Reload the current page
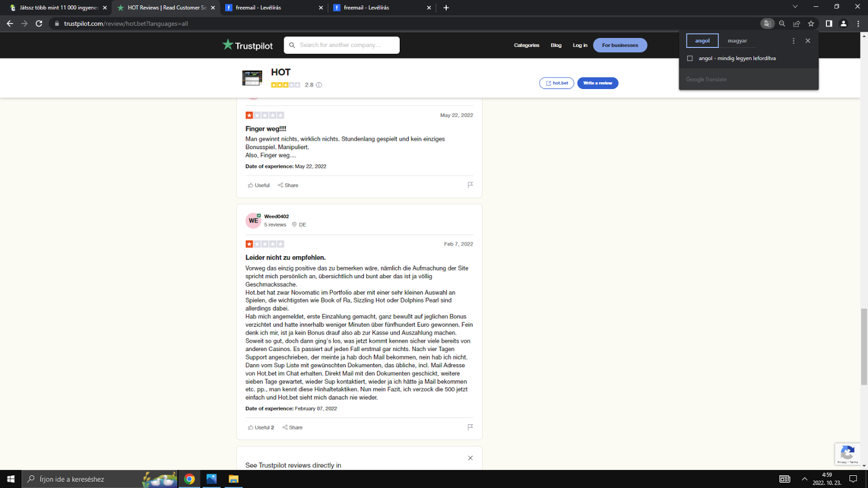Image resolution: width=868 pixels, height=488 pixels. 39,24
